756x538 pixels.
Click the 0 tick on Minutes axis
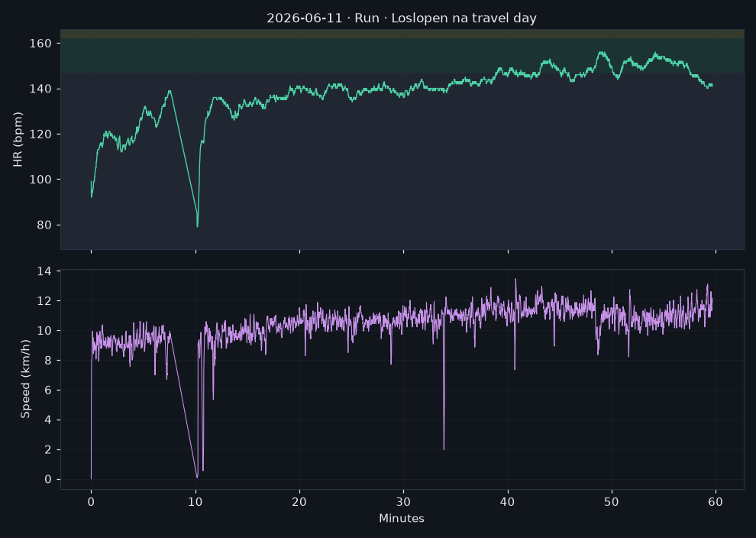point(91,502)
